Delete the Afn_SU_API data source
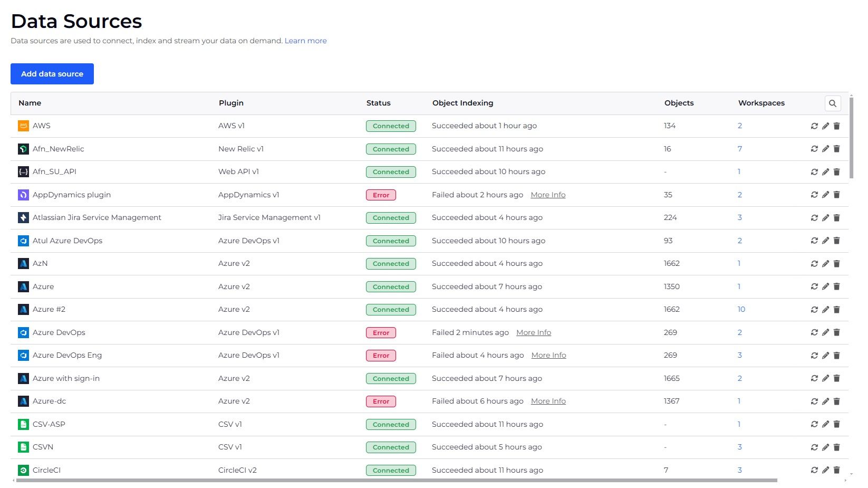 pos(836,172)
